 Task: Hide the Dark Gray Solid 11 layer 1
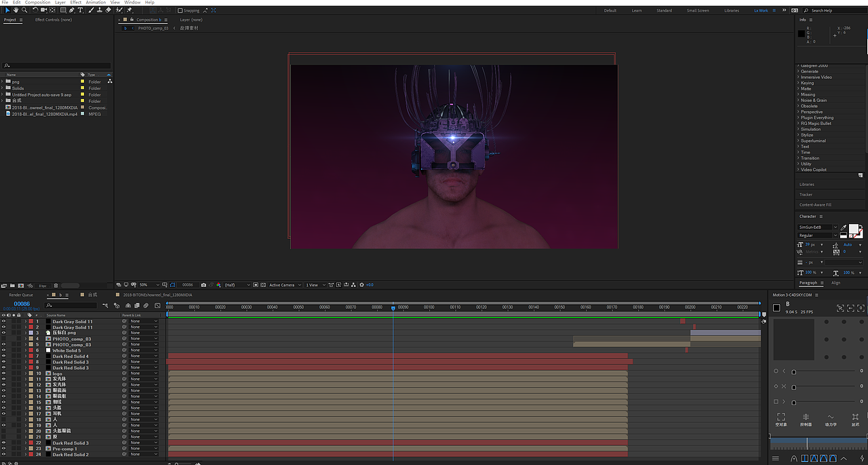[x=3, y=322]
